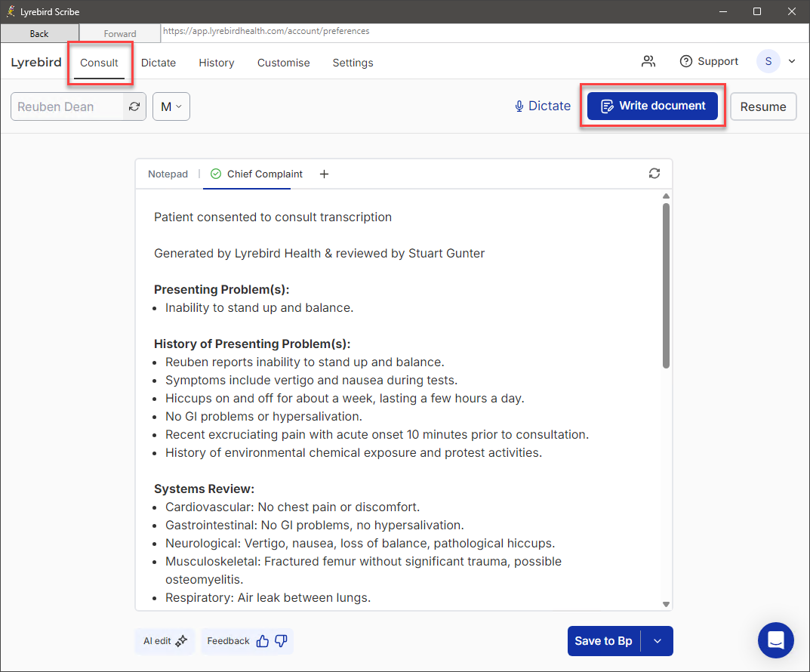
Task: Click the S user avatar
Action: (x=768, y=61)
